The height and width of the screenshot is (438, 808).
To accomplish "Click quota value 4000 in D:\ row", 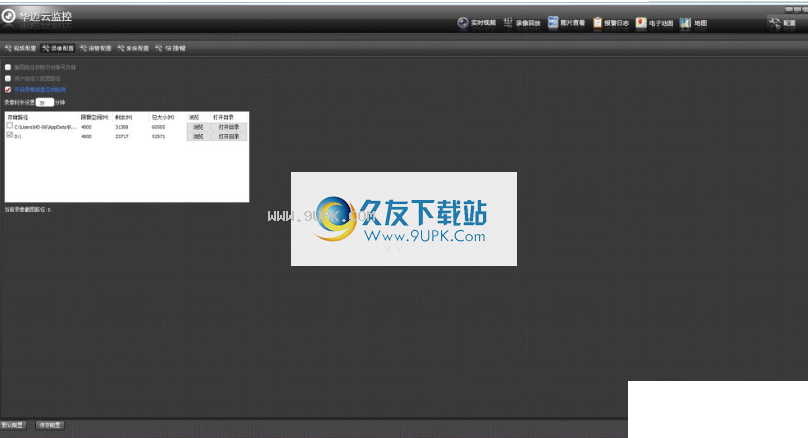I will coord(86,137).
